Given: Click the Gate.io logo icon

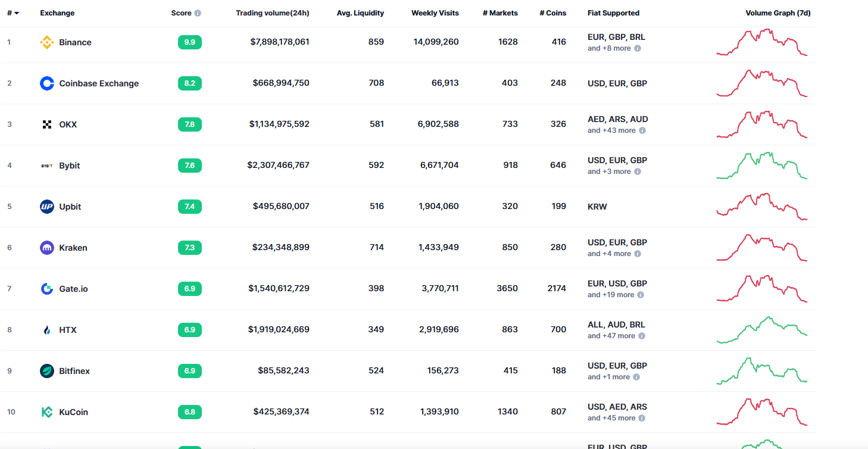Looking at the screenshot, I should point(46,289).
